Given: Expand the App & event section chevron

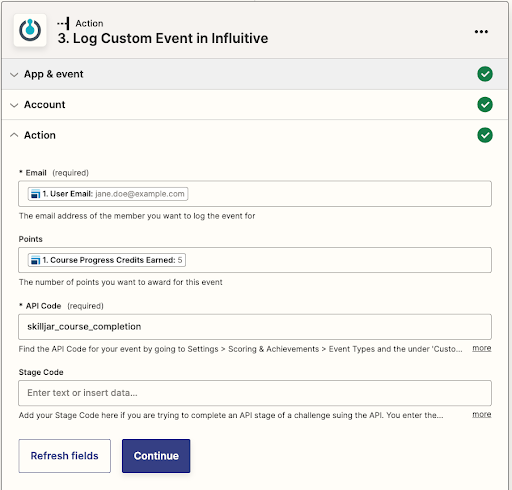Looking at the screenshot, I should coord(14,74).
